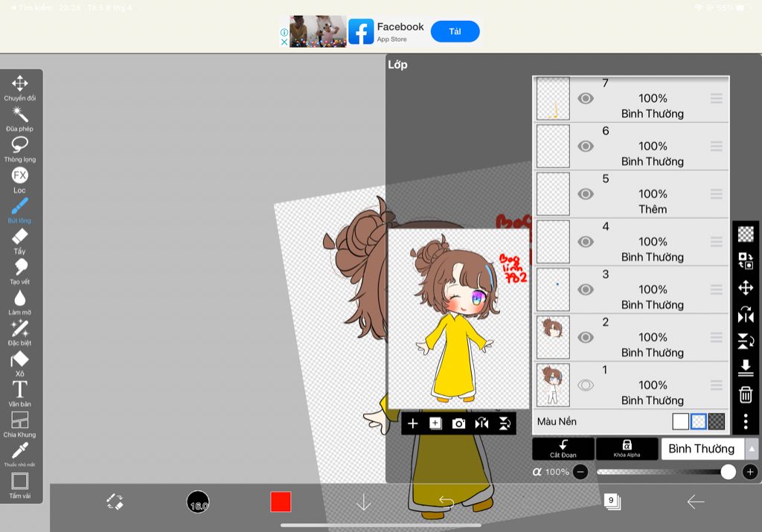Select the Đặc biệt special tool

click(x=20, y=333)
